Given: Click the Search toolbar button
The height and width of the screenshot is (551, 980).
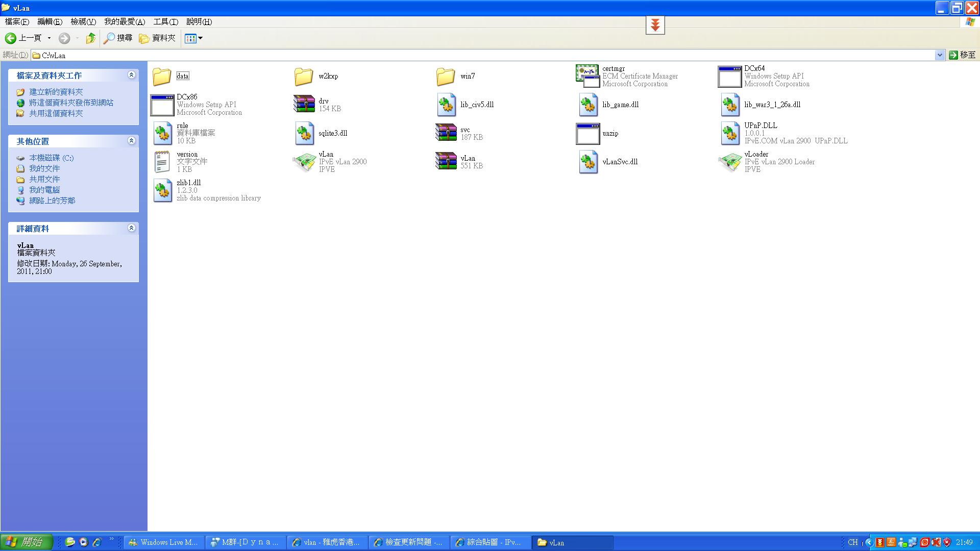Looking at the screenshot, I should click(x=118, y=38).
